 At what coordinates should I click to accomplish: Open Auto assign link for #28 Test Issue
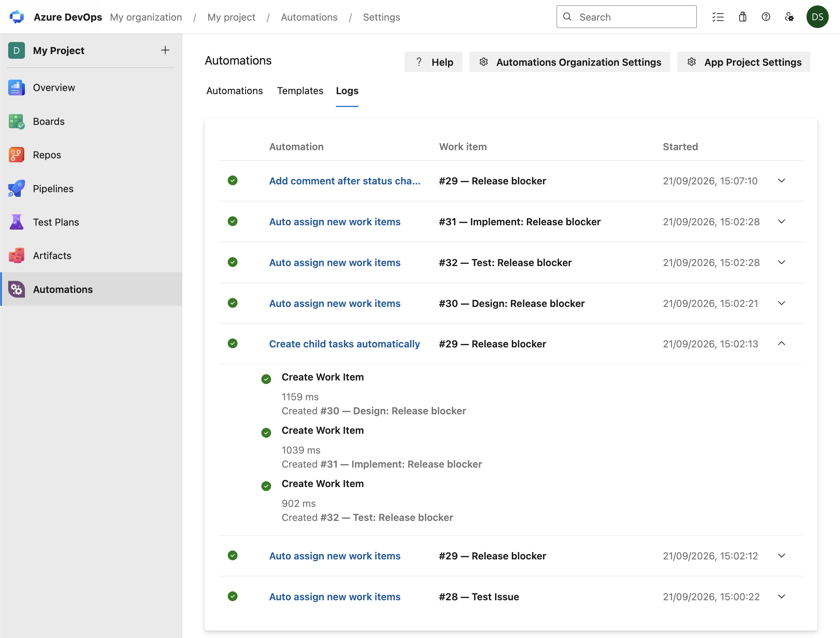click(335, 597)
